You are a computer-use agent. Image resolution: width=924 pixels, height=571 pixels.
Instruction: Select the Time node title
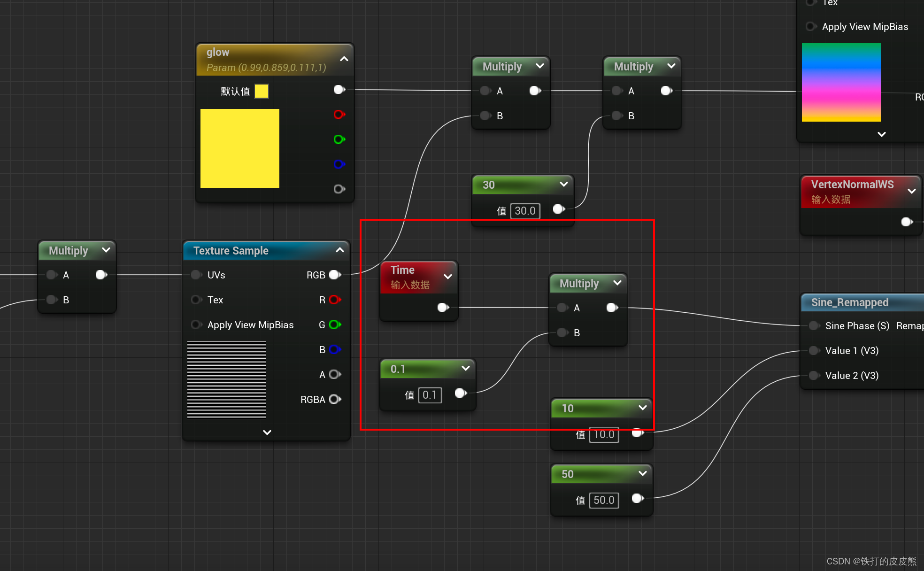[x=402, y=270]
